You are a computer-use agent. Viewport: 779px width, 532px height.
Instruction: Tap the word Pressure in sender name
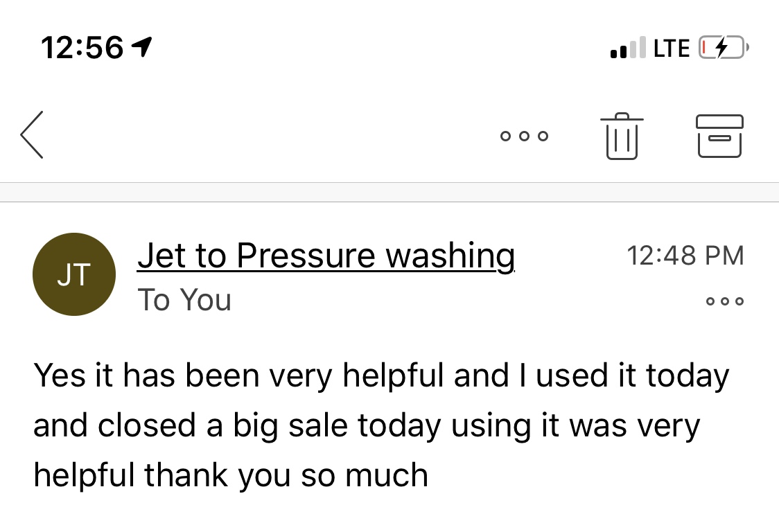(306, 256)
